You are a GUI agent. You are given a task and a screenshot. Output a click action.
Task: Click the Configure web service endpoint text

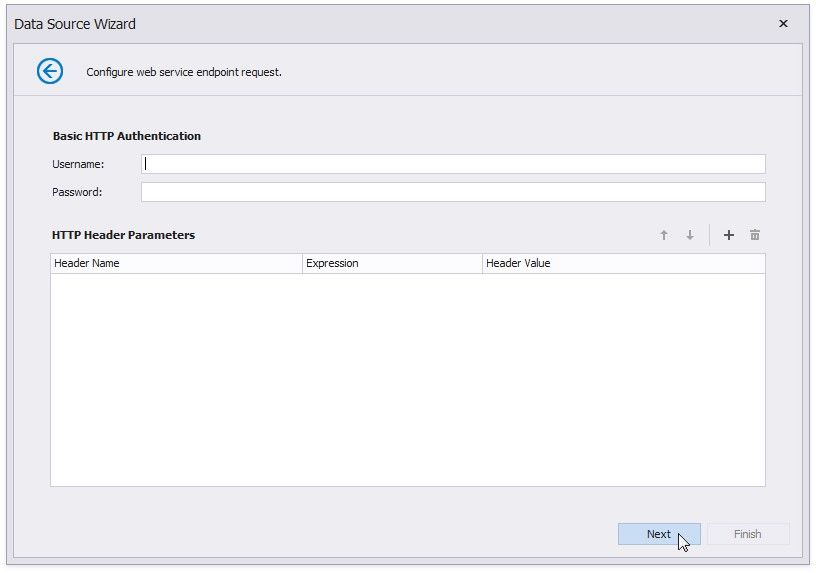tap(184, 72)
